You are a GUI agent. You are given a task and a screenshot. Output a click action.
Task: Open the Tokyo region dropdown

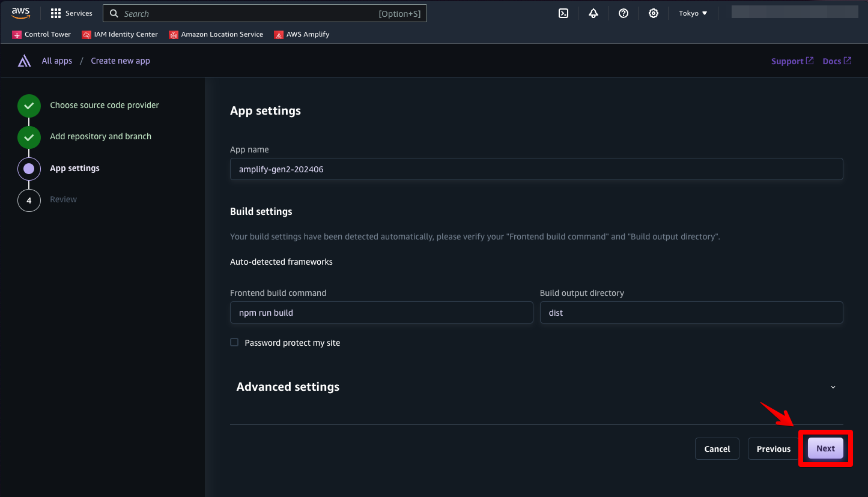tap(693, 13)
